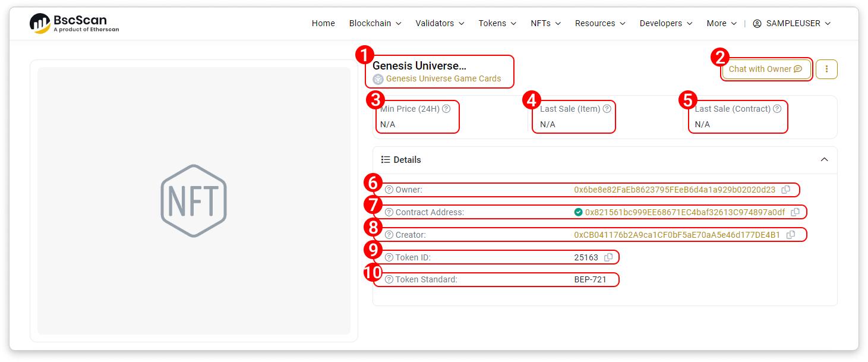Viewport: 868px width, 362px height.
Task: Open the three-dot more options button
Action: coord(826,69)
